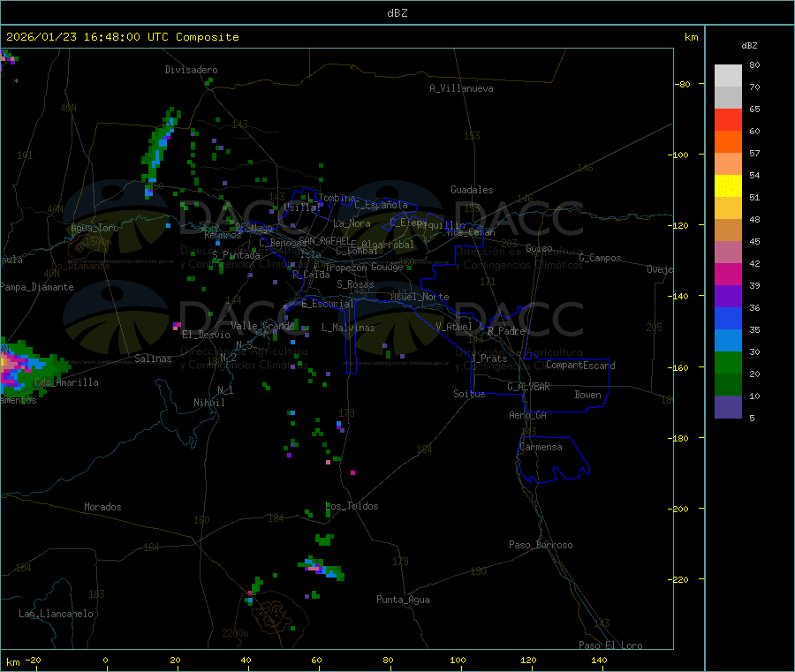Click the 'Carmensa' map label

541,447
